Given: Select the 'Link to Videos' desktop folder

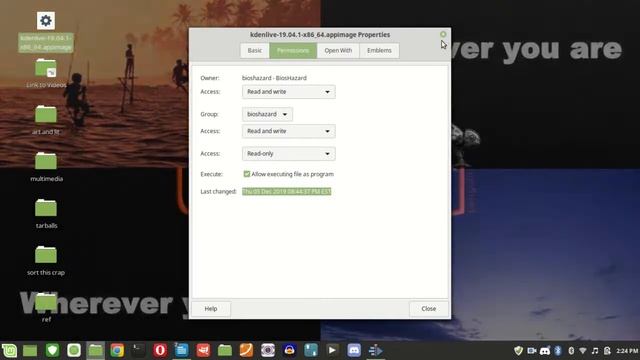Looking at the screenshot, I should tap(46, 73).
